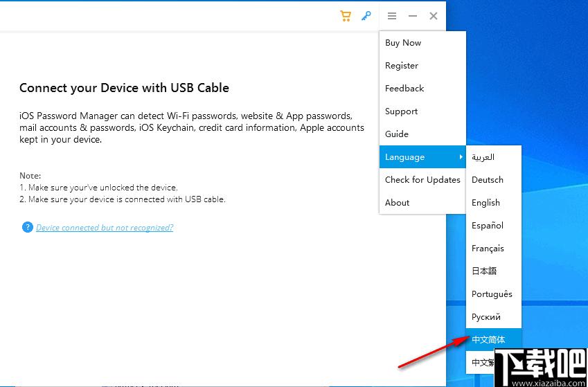The width and height of the screenshot is (588, 387).
Task: Minimize the application window
Action: [413, 16]
